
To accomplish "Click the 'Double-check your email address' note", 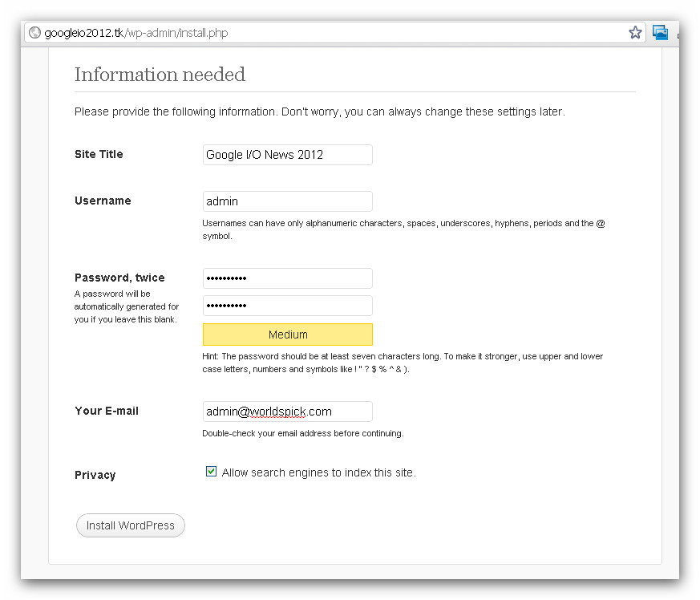I will click(302, 434).
